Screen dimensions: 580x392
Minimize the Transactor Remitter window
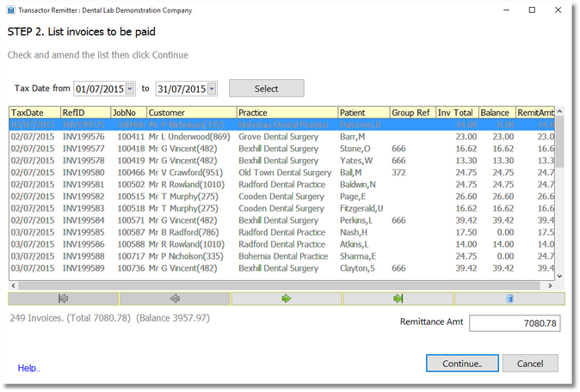click(x=506, y=10)
